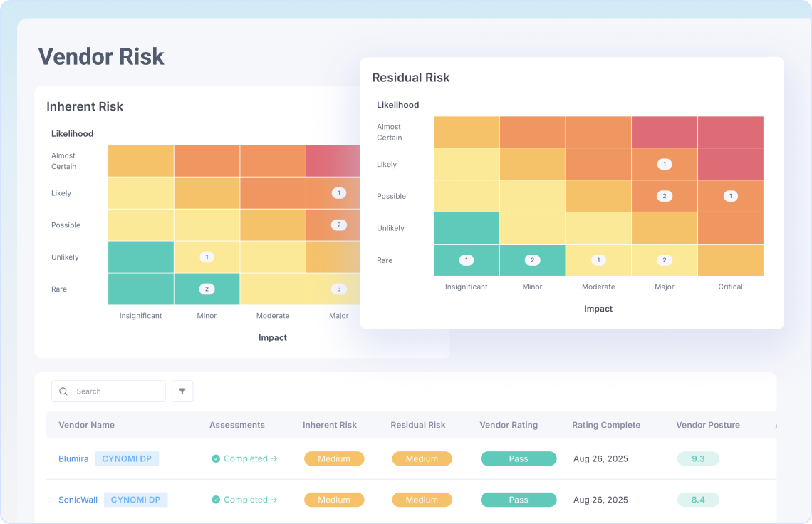Click the green check icon in Blumira's row
812x524 pixels.
216,459
